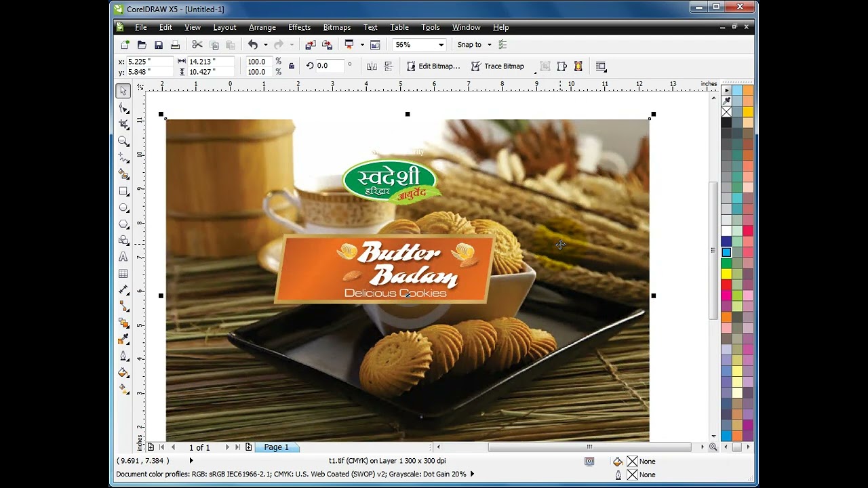Image resolution: width=868 pixels, height=488 pixels.
Task: Select the Outline Pen tool
Action: click(123, 357)
